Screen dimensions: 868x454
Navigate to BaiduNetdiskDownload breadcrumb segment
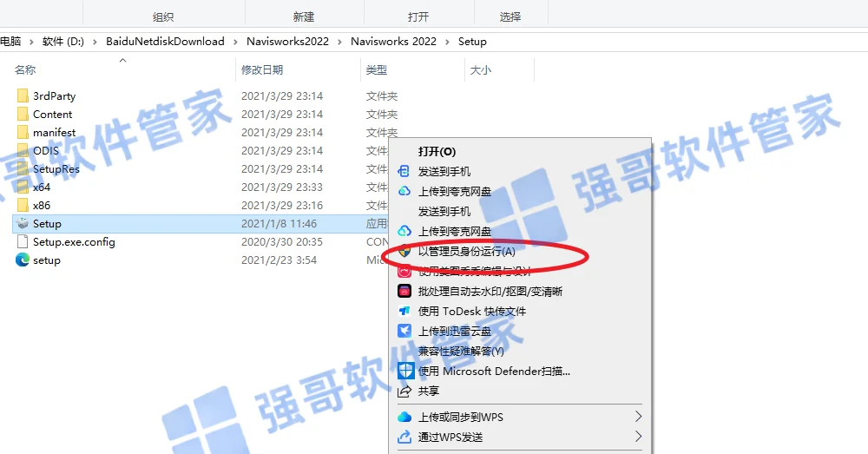tap(165, 42)
